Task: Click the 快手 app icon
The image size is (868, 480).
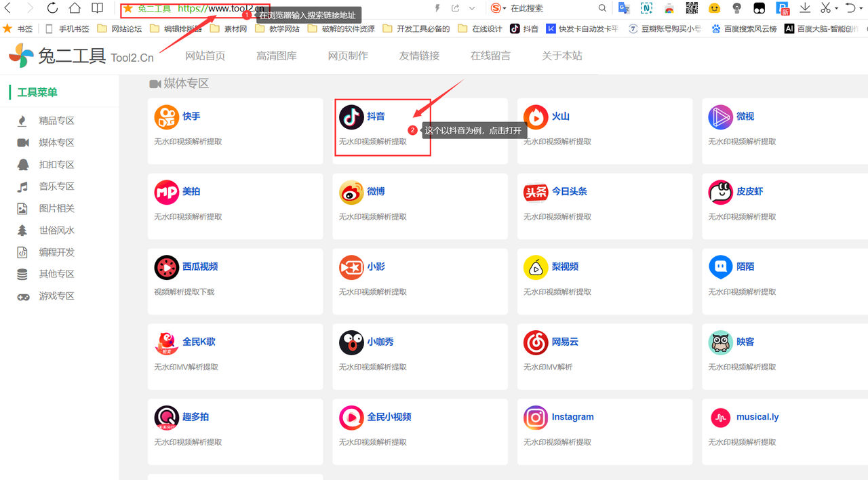Action: click(167, 117)
